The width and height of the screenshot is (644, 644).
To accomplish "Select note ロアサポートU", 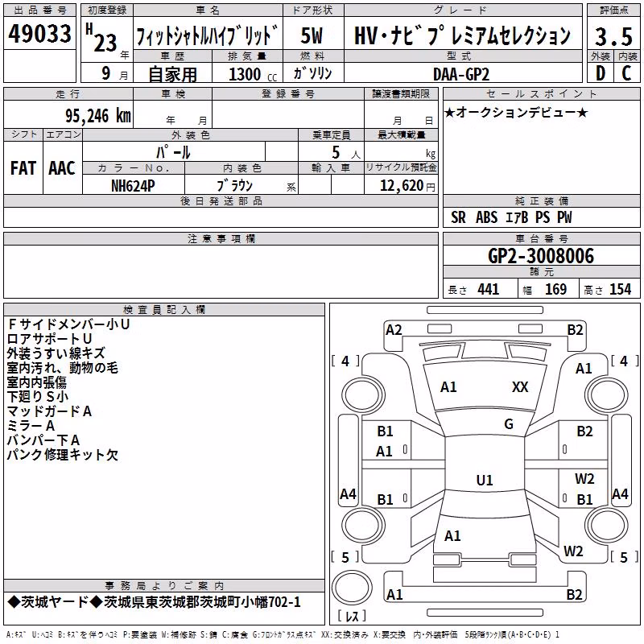I will click(x=49, y=339).
